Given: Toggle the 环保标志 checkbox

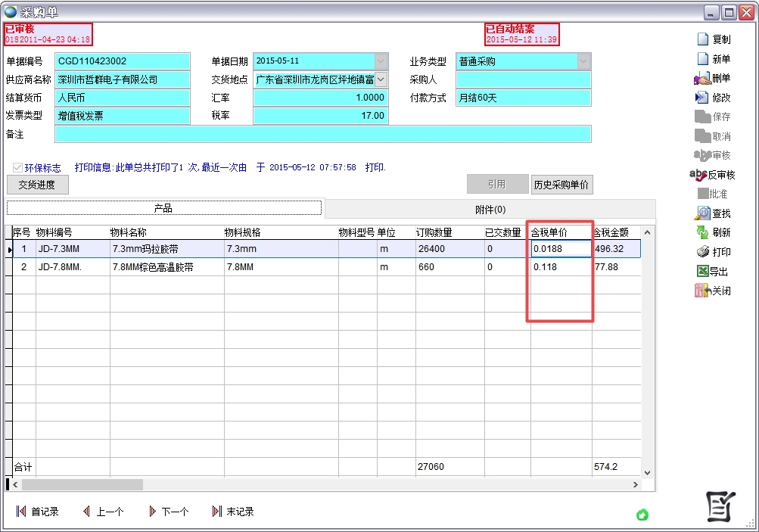Looking at the screenshot, I should click(17, 168).
